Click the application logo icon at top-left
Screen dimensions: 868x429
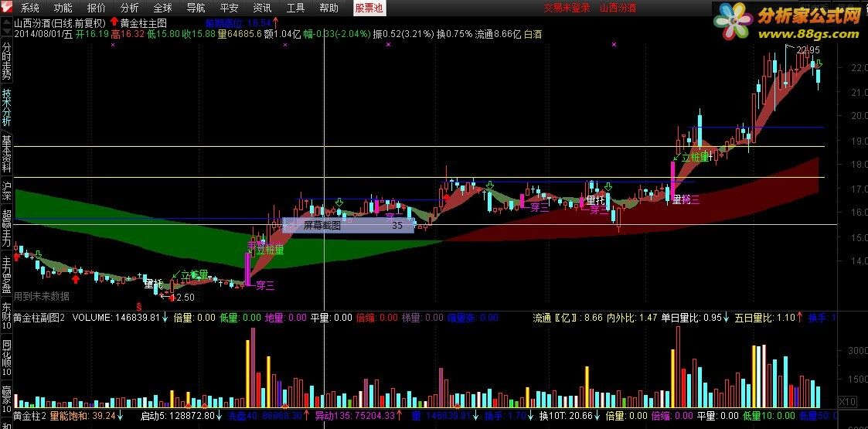click(7, 8)
